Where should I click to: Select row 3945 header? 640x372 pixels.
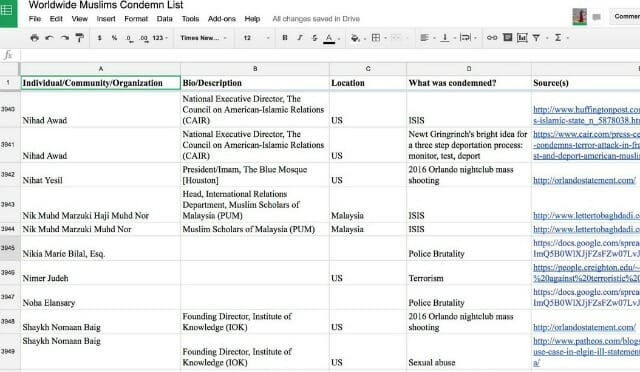9,248
